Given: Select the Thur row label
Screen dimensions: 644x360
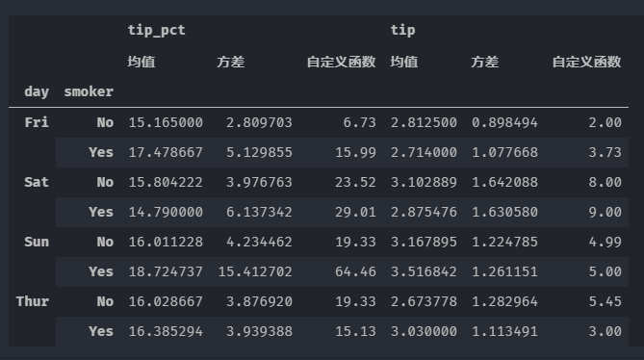Looking at the screenshot, I should [33, 301].
